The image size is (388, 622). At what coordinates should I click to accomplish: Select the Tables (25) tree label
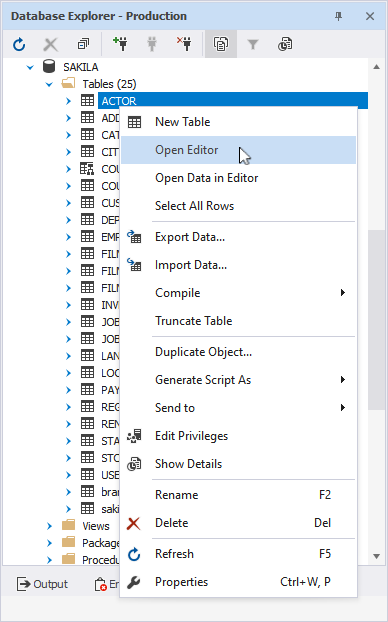tap(109, 84)
